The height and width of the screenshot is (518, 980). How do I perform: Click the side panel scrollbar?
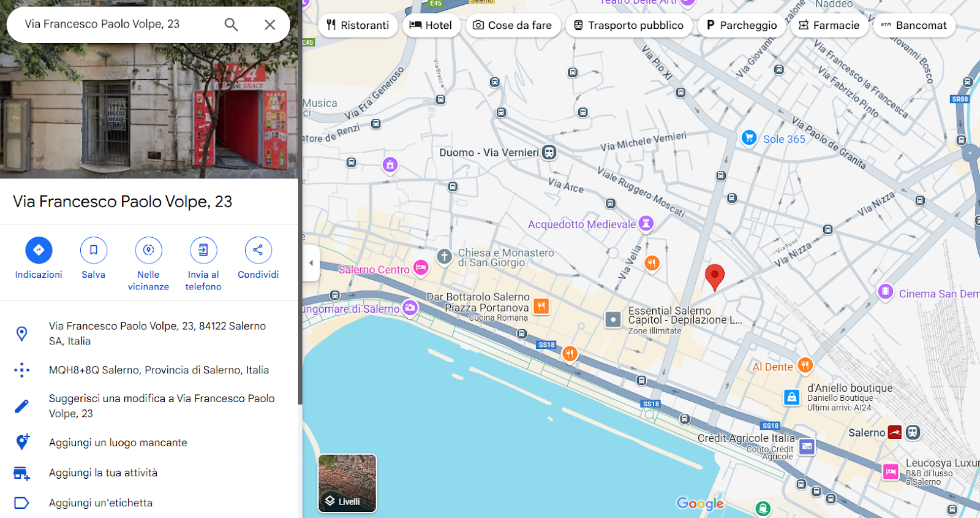(300, 202)
